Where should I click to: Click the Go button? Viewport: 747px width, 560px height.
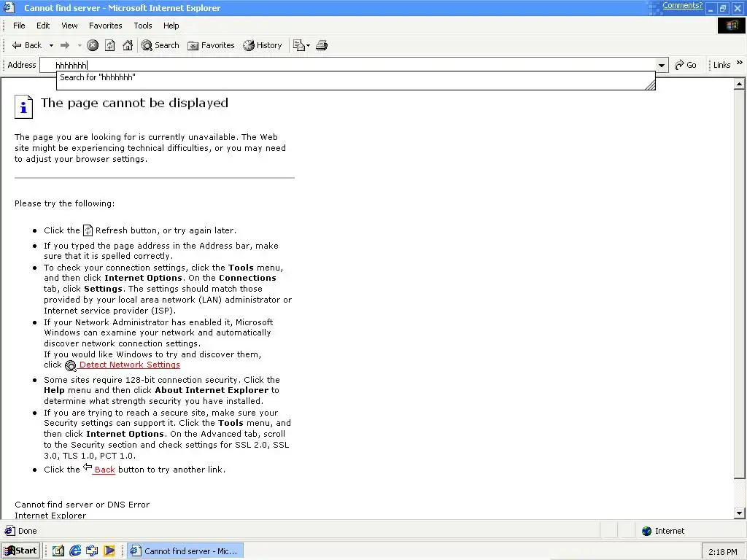686,65
